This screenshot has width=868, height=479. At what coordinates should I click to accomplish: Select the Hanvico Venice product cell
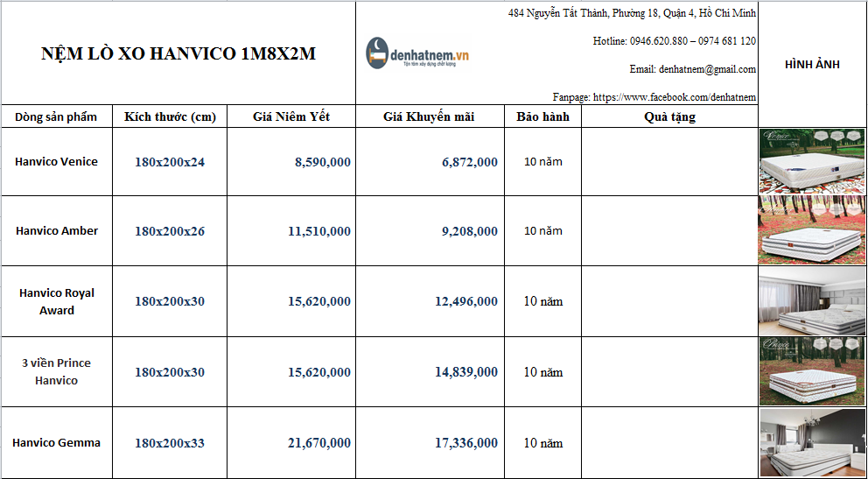coord(57,162)
